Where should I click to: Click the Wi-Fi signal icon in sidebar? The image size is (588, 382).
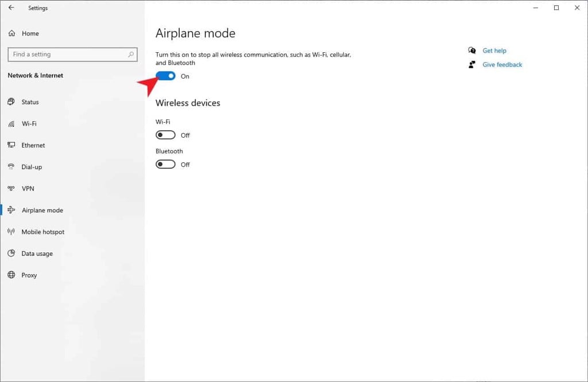[x=11, y=124]
